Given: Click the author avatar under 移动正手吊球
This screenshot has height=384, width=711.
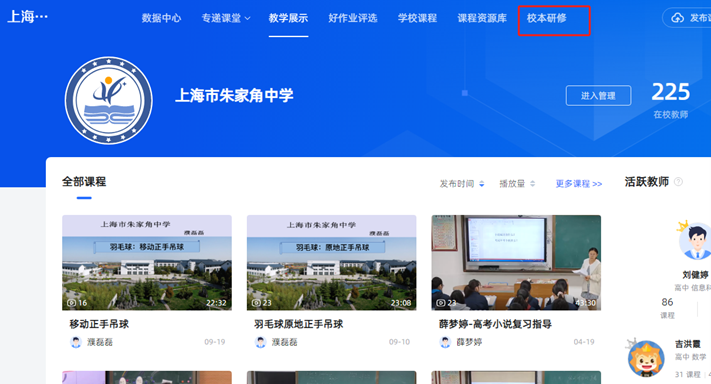Looking at the screenshot, I should point(76,342).
